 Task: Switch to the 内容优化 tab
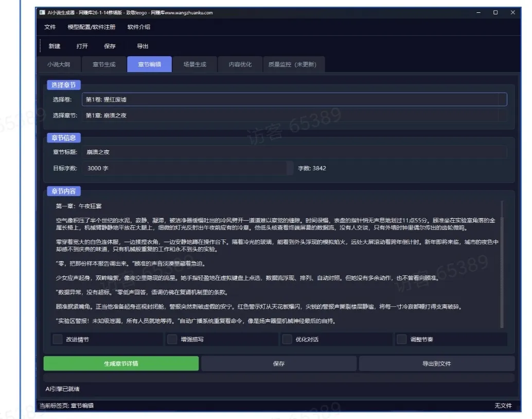(x=240, y=64)
